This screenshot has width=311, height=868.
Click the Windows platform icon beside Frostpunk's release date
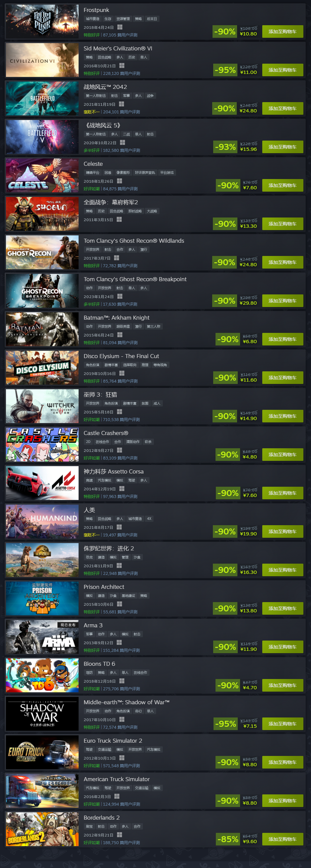click(x=120, y=27)
